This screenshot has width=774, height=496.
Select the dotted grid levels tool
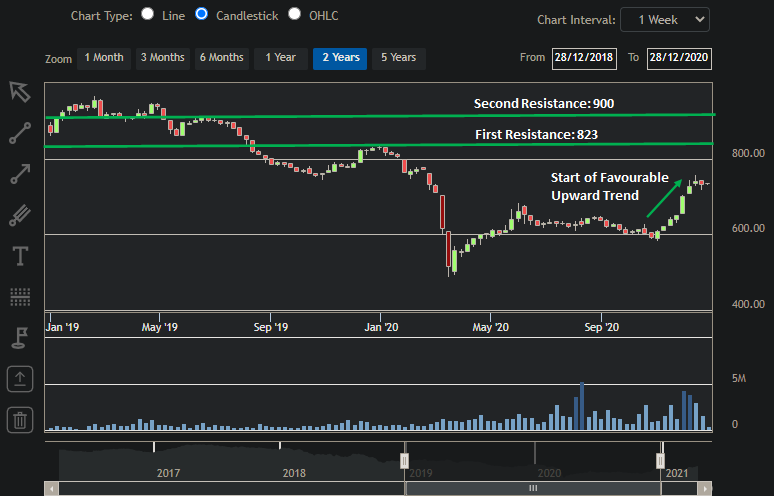click(20, 297)
